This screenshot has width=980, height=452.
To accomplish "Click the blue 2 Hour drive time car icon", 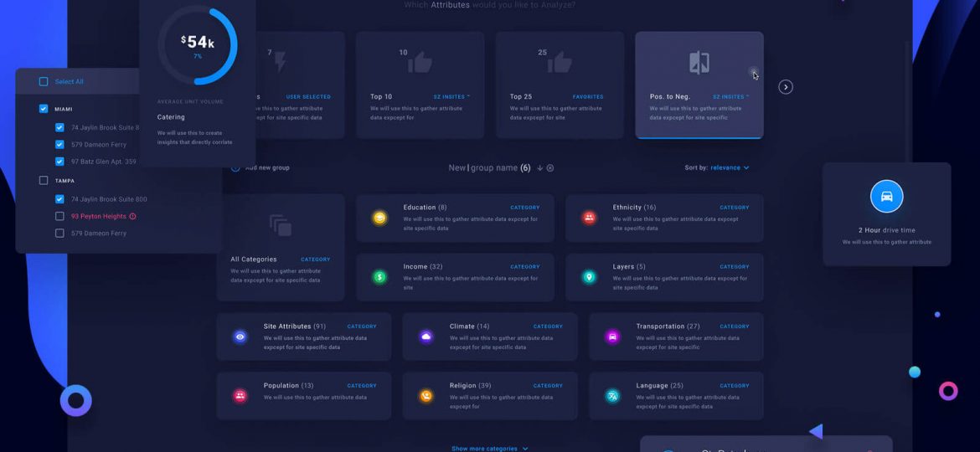I will [886, 197].
